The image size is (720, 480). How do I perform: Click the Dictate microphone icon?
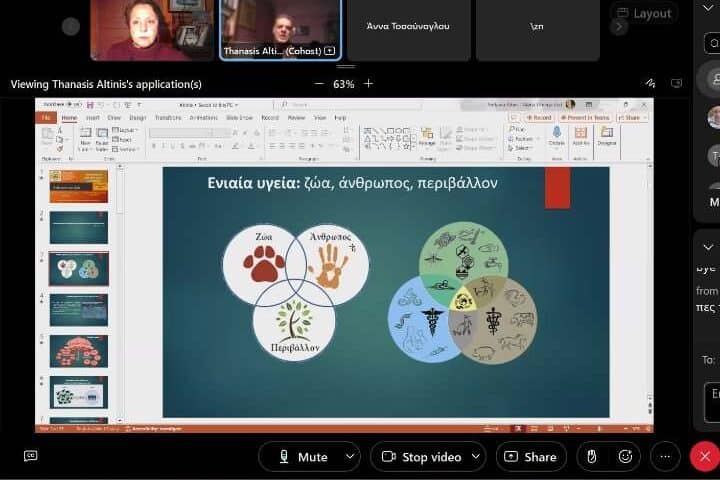(557, 134)
